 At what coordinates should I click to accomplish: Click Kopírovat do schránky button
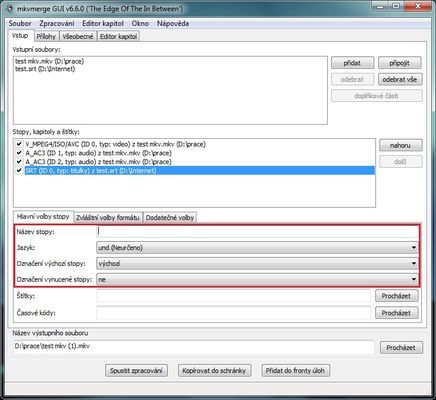(x=214, y=371)
